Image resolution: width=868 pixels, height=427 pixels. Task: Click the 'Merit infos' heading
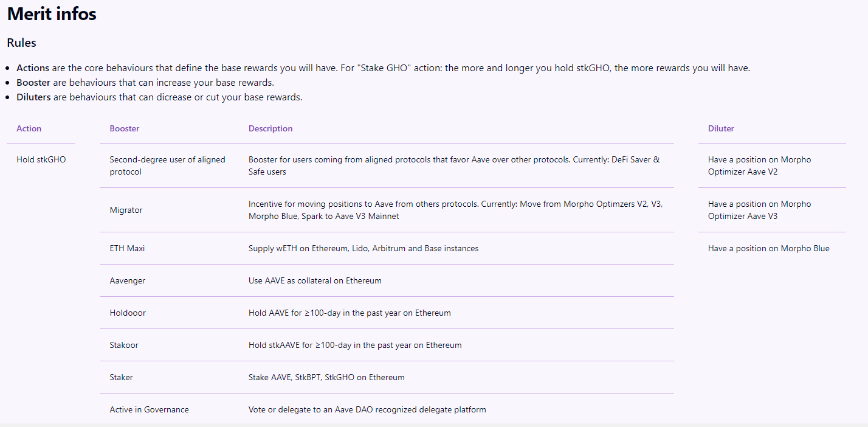coord(52,14)
